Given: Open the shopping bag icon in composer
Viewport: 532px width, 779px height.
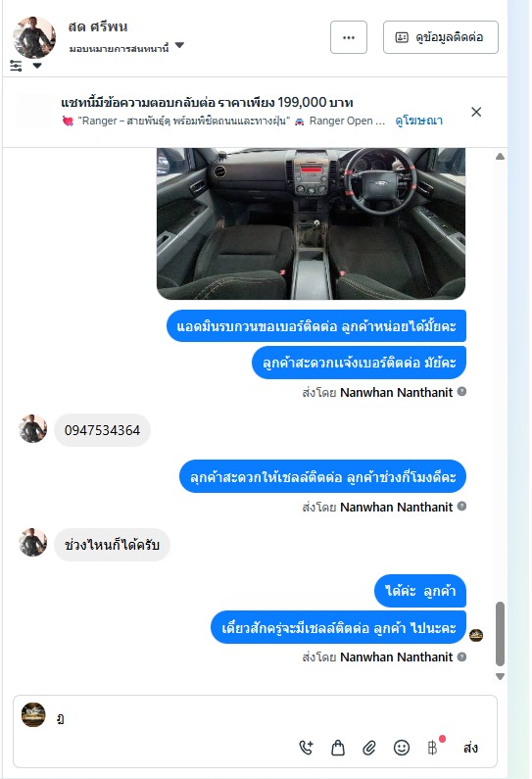Looking at the screenshot, I should point(338,748).
